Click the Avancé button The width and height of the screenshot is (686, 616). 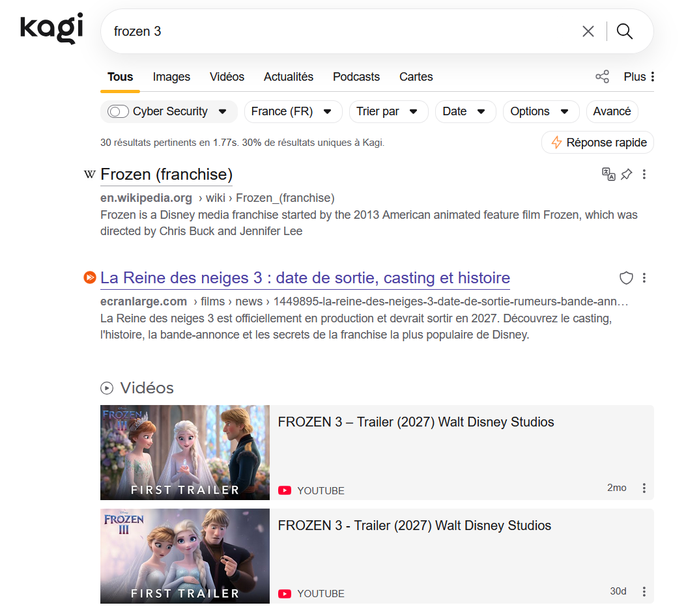pyautogui.click(x=611, y=111)
